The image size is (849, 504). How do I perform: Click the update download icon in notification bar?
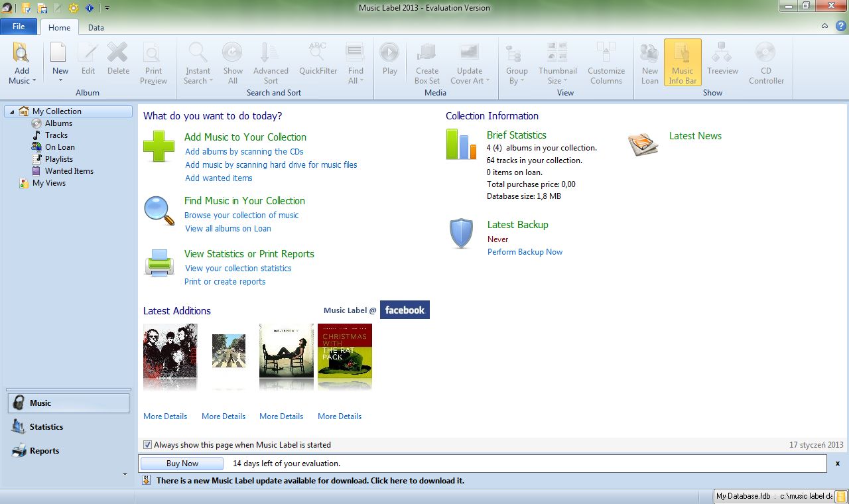point(147,480)
